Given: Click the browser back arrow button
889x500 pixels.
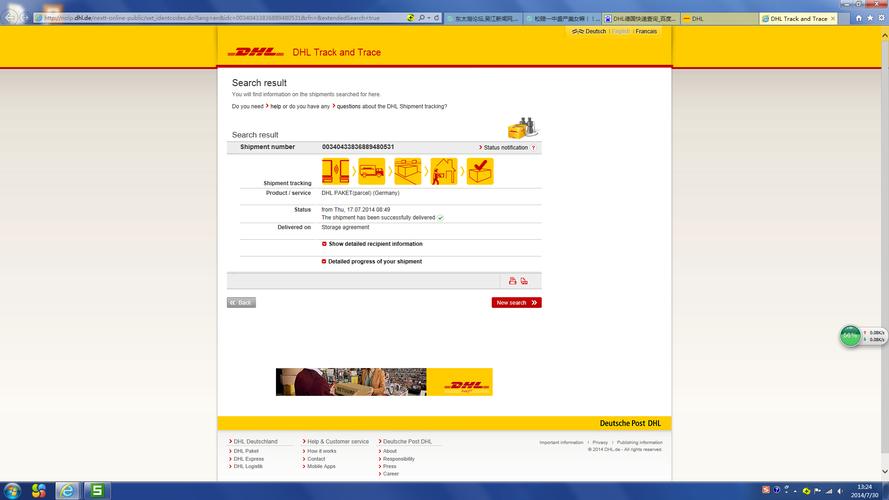Looking at the screenshot, I should coord(11,18).
